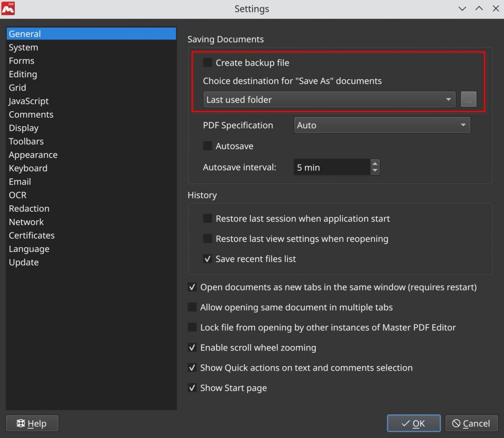The height and width of the screenshot is (438, 504).
Task: Open the Email settings category
Action: pos(91,182)
